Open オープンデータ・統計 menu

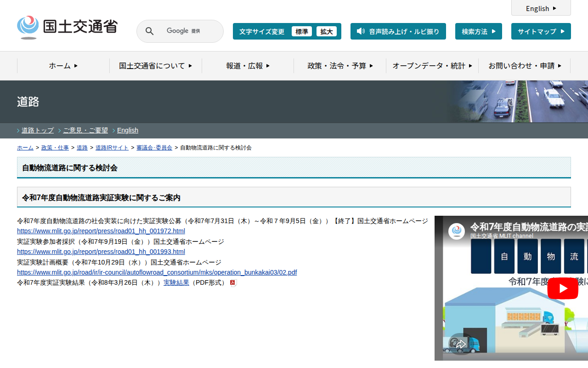tap(432, 66)
